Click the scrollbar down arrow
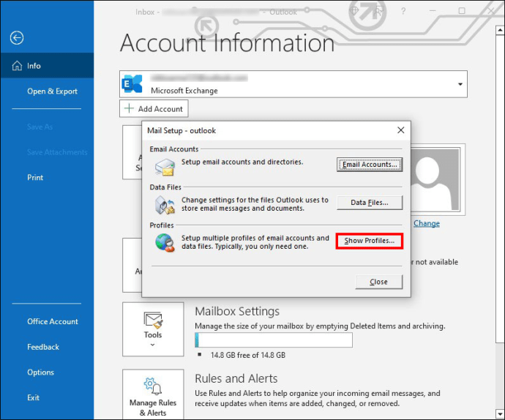 500,414
